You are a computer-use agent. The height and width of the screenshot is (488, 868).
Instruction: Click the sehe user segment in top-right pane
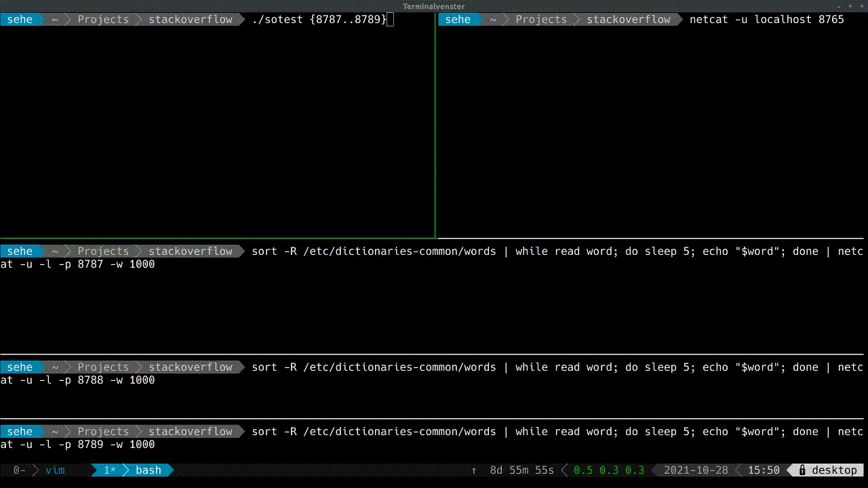coord(458,19)
